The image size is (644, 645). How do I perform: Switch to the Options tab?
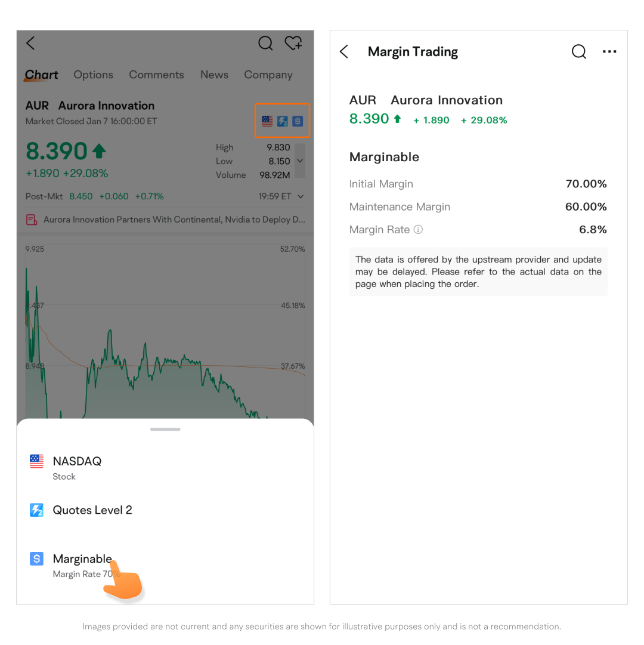(93, 75)
